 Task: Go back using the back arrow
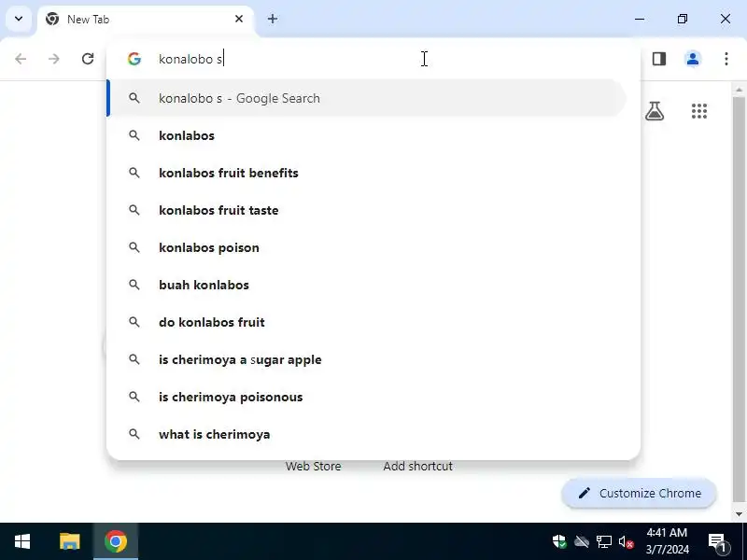[x=21, y=59]
